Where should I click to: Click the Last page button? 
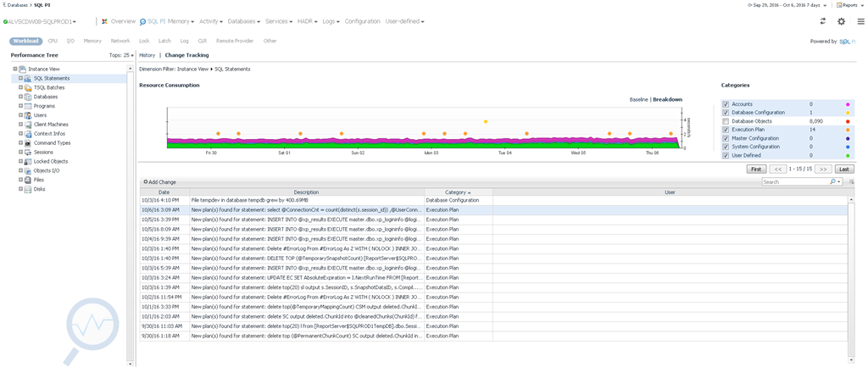coord(844,170)
